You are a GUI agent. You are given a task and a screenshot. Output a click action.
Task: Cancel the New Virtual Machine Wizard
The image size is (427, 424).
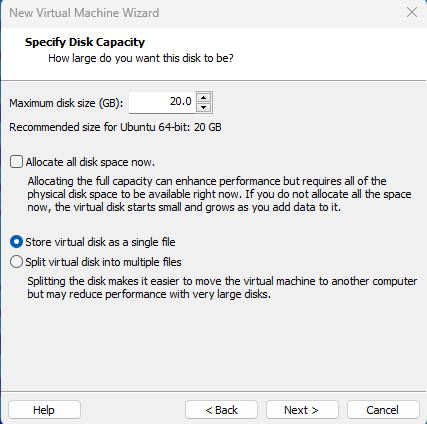[383, 410]
